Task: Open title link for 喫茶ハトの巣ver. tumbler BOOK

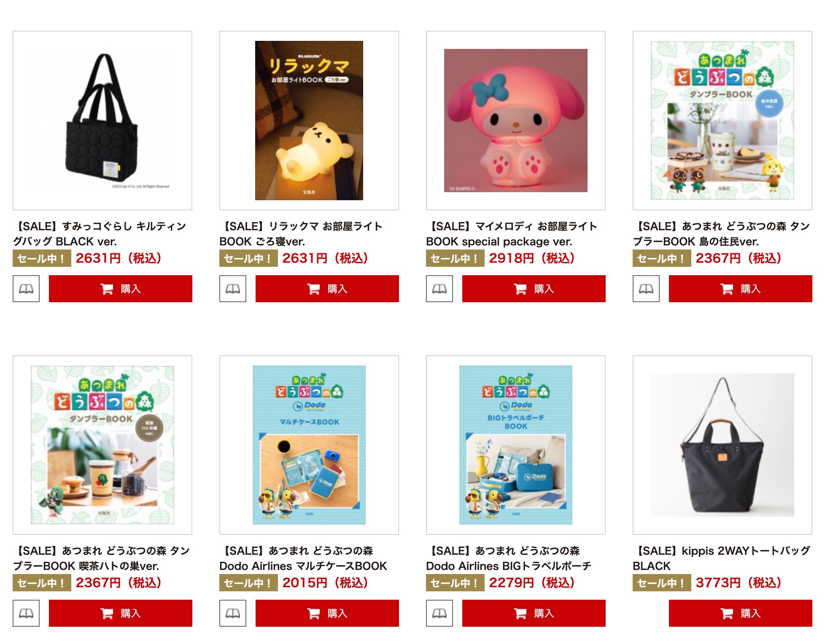Action: point(102,558)
